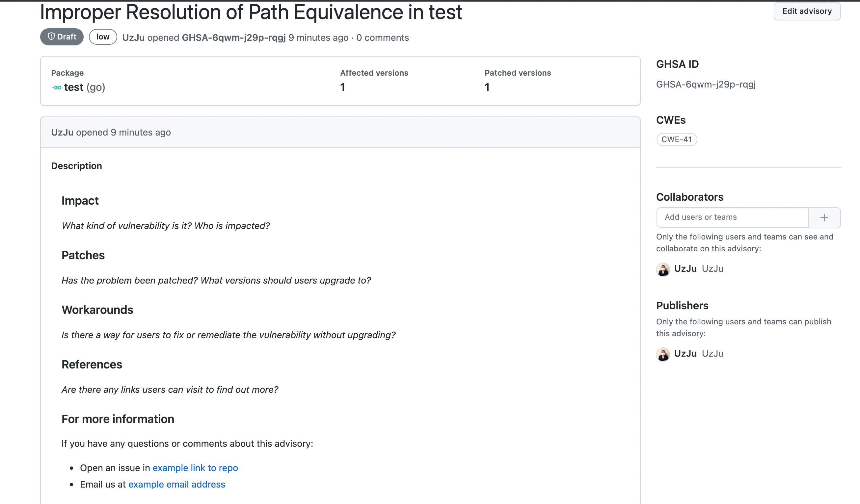Click the advisory title heading

[x=251, y=12]
